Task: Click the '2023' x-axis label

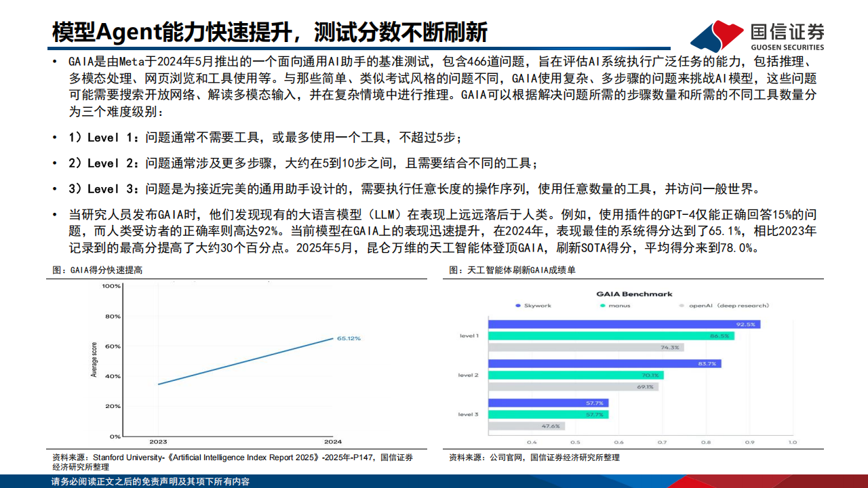Action: coord(158,442)
